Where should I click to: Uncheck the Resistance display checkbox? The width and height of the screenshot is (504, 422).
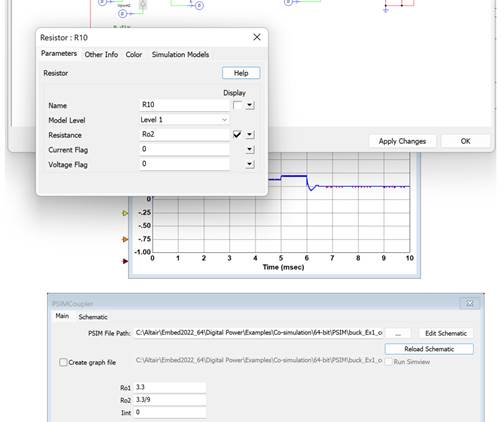tap(237, 134)
